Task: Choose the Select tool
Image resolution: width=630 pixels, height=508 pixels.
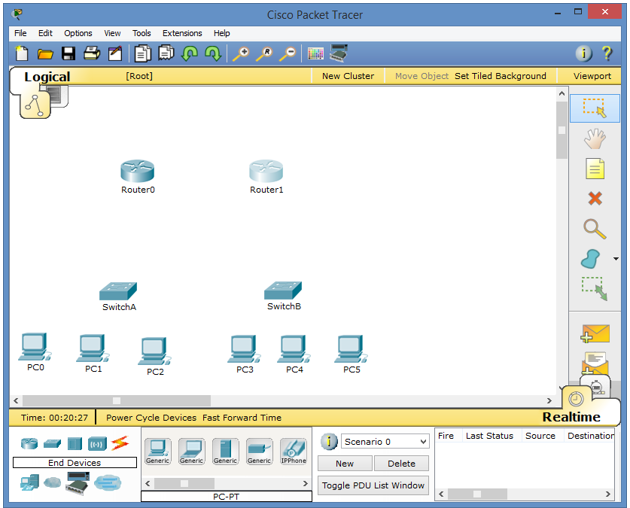Action: tap(595, 108)
